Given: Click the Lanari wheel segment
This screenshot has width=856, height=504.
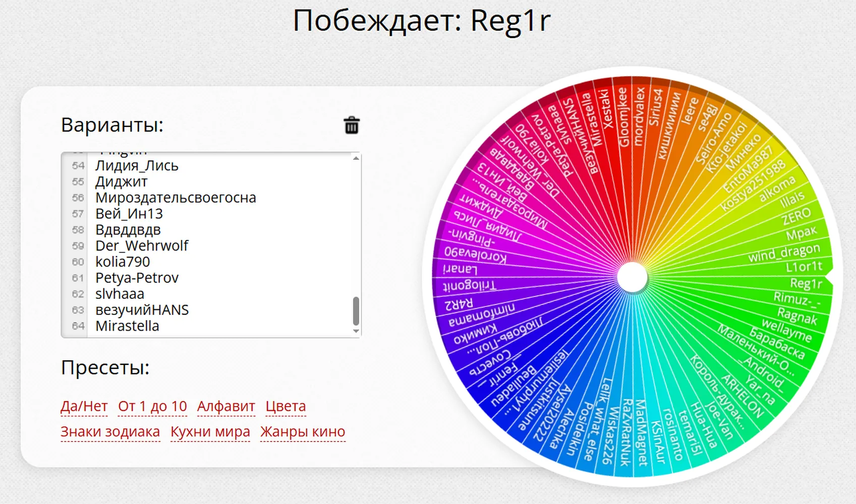Looking at the screenshot, I should (x=460, y=269).
